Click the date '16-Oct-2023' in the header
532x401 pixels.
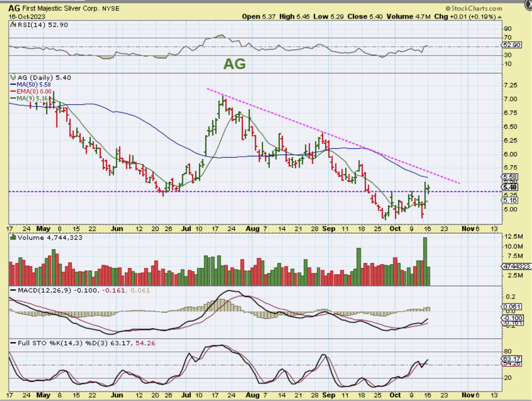[x=27, y=17]
